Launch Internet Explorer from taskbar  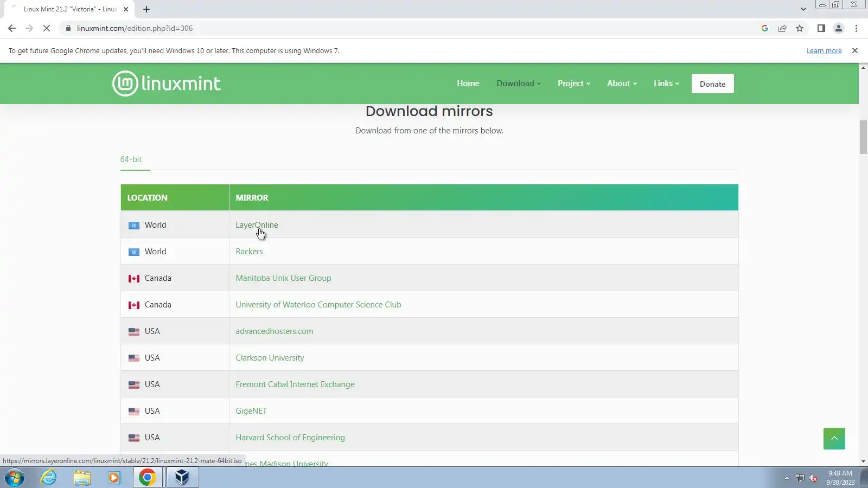click(49, 478)
